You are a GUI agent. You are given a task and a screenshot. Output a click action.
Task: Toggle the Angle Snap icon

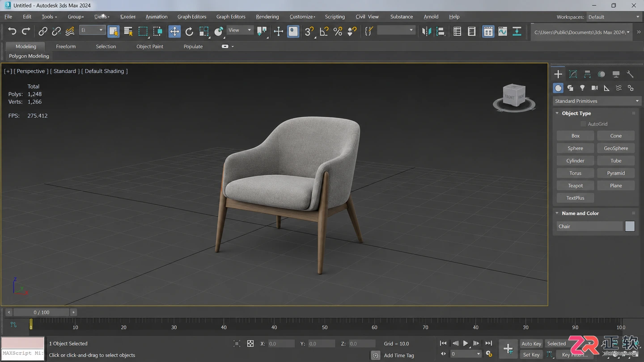(x=324, y=31)
